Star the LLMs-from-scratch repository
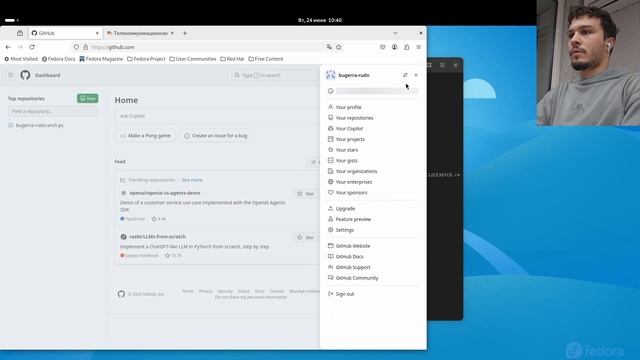Viewport: 640px width, 360px height. click(306, 237)
